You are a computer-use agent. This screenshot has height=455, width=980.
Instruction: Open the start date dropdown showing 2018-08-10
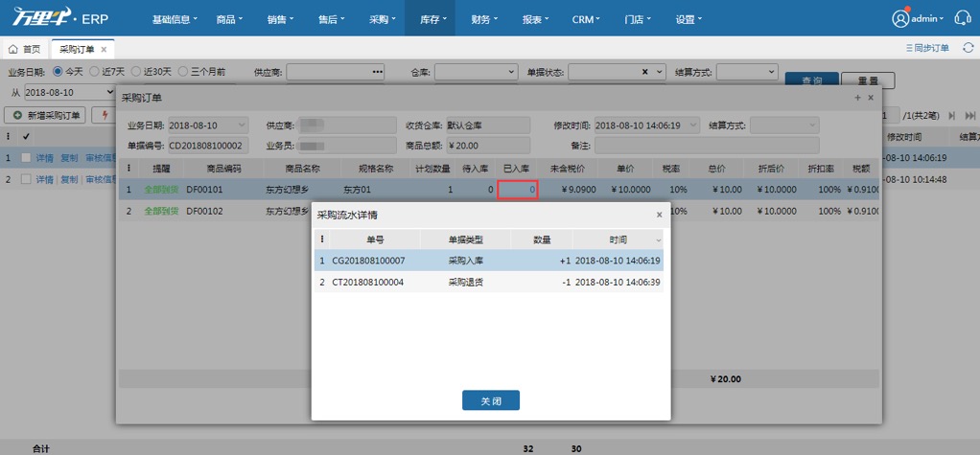click(x=111, y=92)
